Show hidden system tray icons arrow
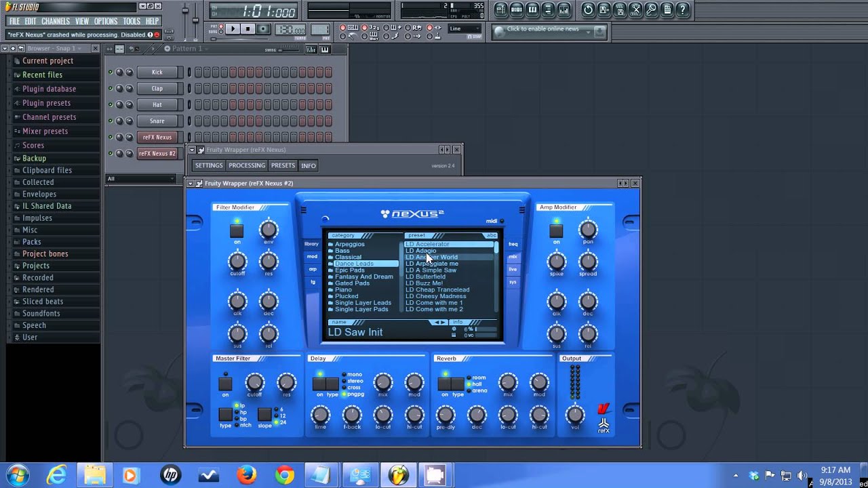The width and height of the screenshot is (868, 488). [x=736, y=476]
